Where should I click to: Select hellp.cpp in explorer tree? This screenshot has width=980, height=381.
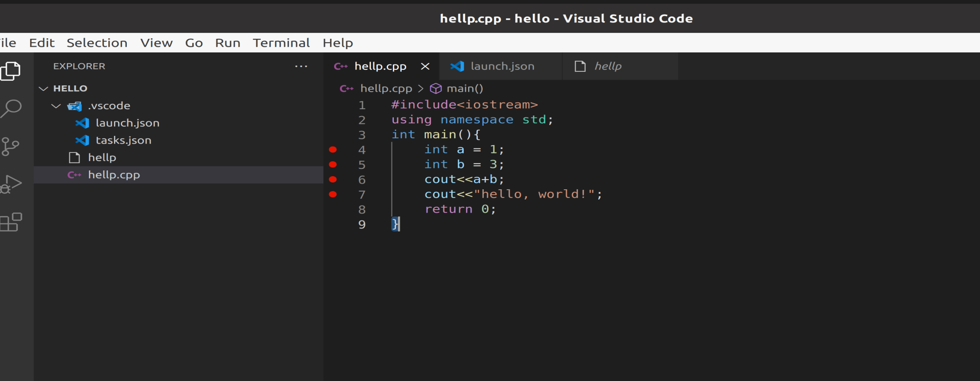pos(179,175)
